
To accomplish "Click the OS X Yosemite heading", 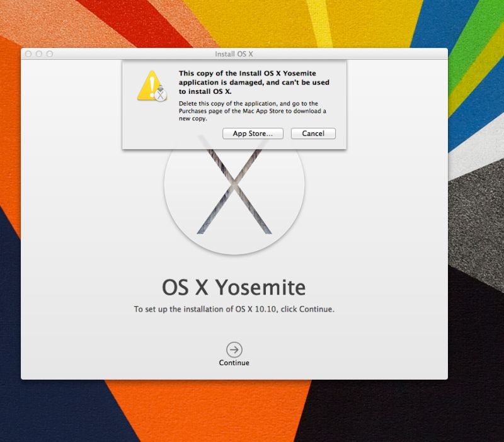I will point(234,287).
